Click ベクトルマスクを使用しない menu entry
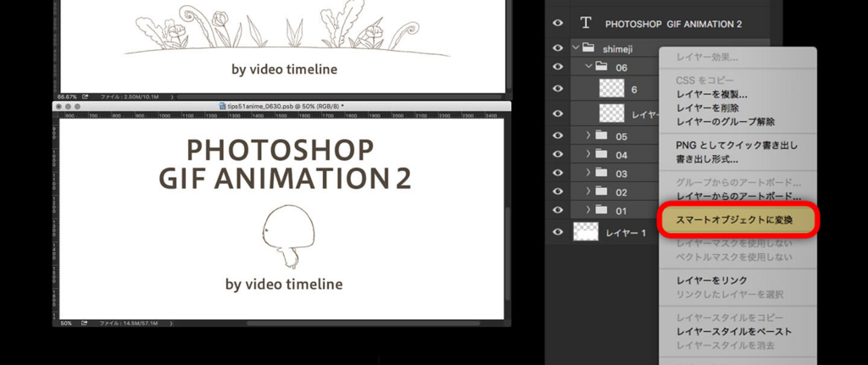868x365 pixels. pos(734,257)
